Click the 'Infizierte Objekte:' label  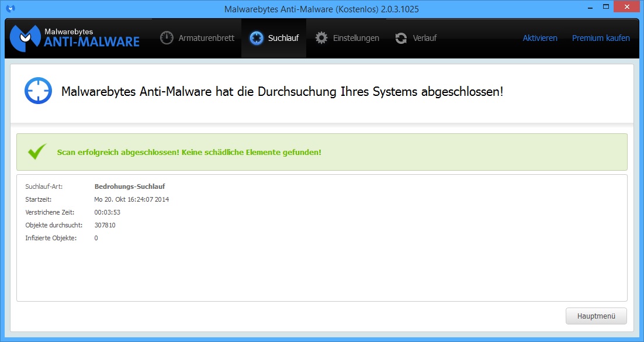coord(51,238)
